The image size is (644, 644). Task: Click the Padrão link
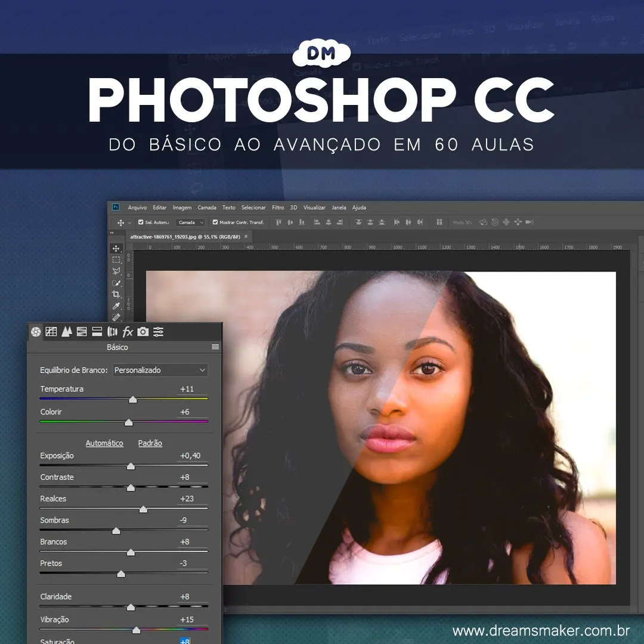pyautogui.click(x=150, y=443)
